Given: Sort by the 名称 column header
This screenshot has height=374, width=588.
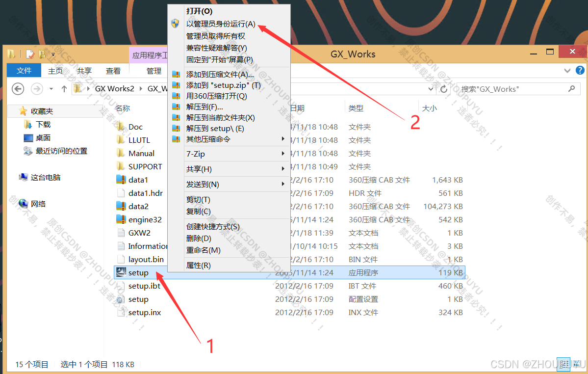Looking at the screenshot, I should click(123, 108).
